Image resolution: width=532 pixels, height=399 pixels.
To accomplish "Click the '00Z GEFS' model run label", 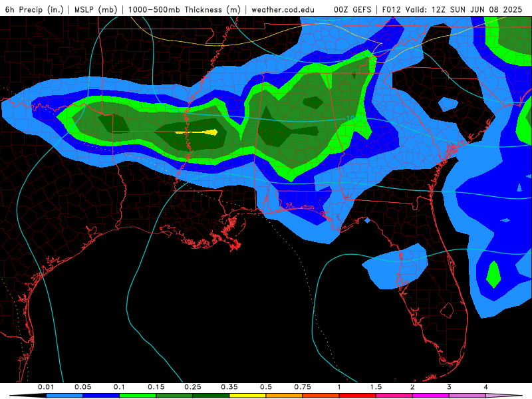I will 352,9.
